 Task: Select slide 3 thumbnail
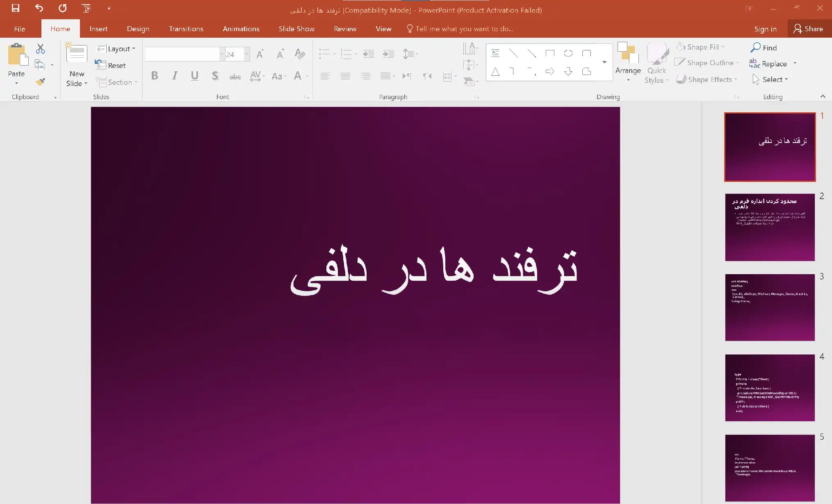[770, 307]
